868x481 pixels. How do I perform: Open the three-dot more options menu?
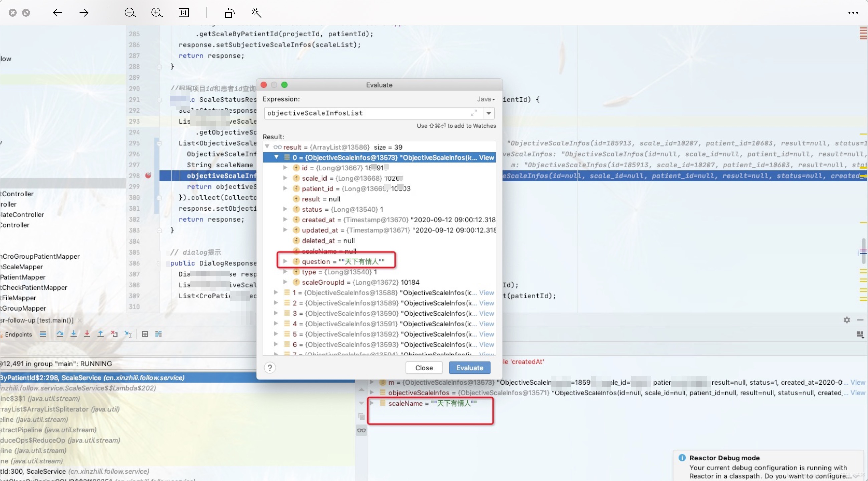pos(853,13)
